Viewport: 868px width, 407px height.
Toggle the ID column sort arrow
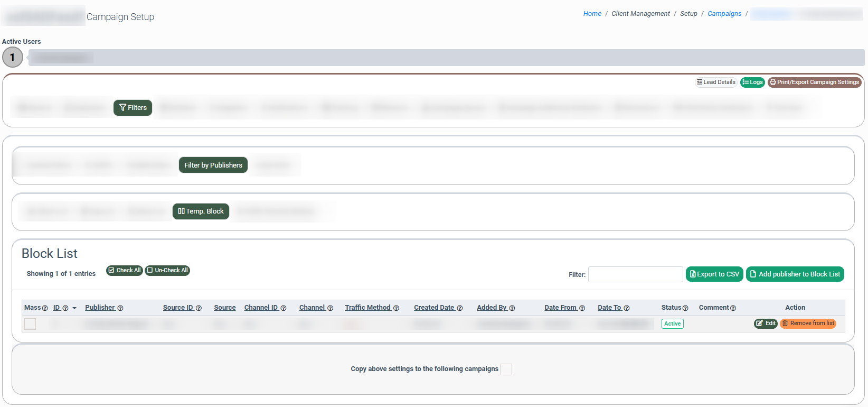(x=74, y=308)
